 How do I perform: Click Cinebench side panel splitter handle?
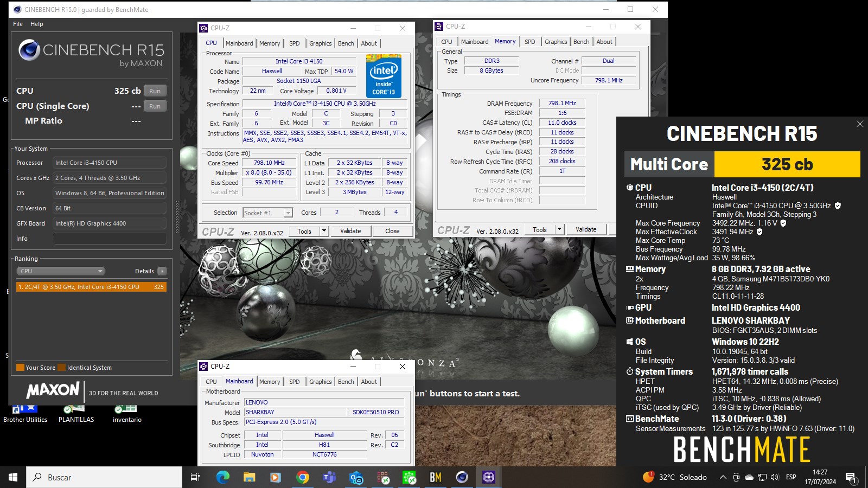[177, 217]
